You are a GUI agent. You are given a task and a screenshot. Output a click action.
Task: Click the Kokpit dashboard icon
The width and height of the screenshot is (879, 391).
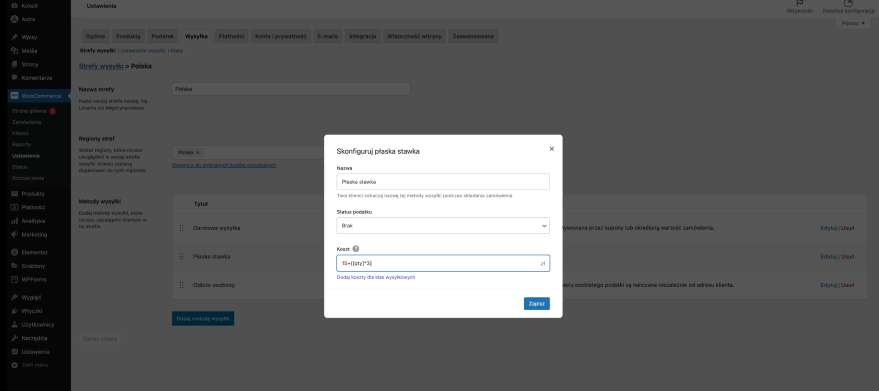15,5
